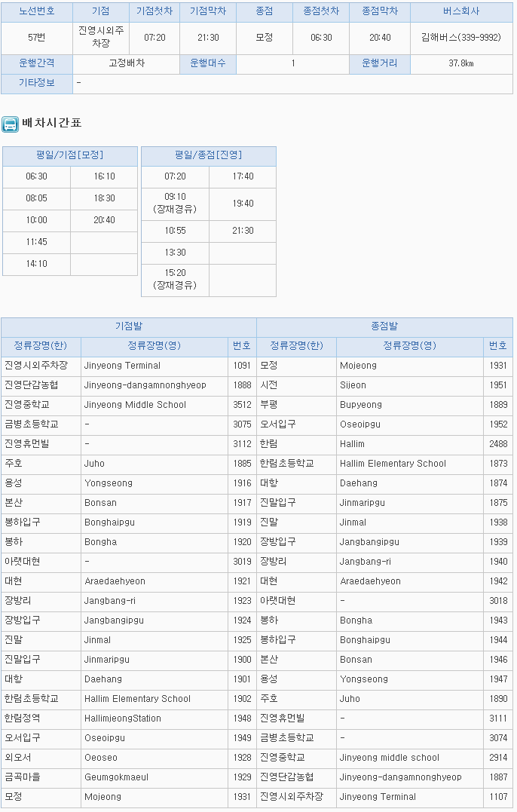Click the 08:05 departure time

point(36,198)
